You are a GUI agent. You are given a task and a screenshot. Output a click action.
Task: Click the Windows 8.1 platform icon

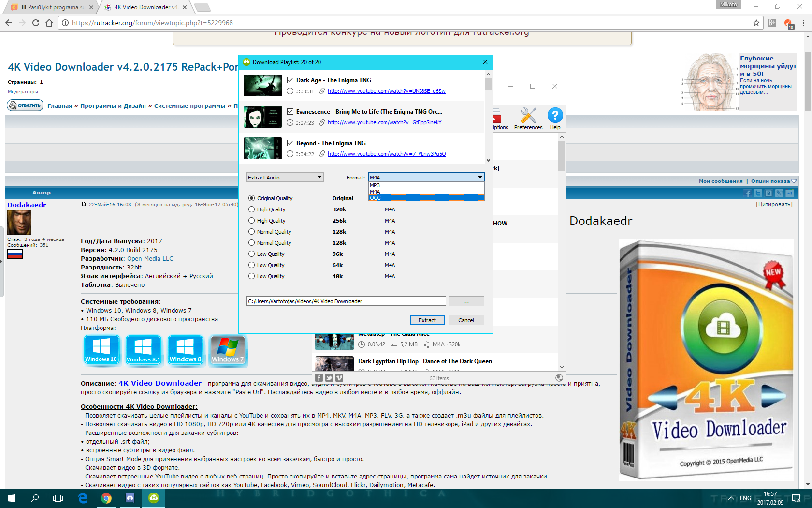click(144, 350)
